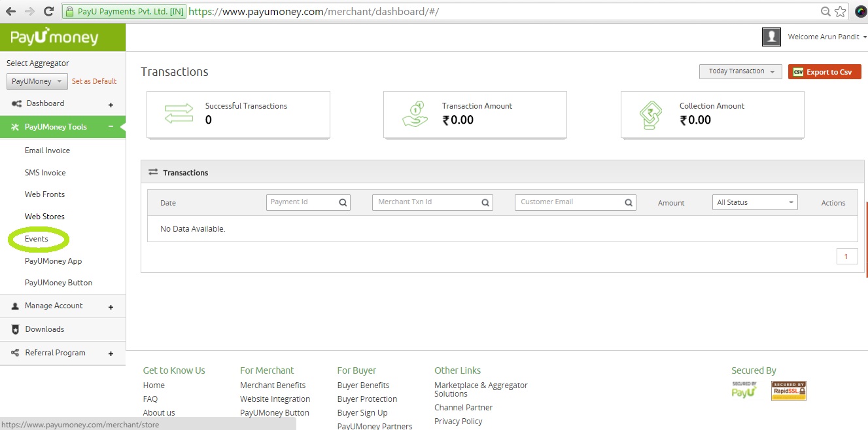Open the Privacy Policy footer link
The width and height of the screenshot is (868, 430).
[x=458, y=421]
